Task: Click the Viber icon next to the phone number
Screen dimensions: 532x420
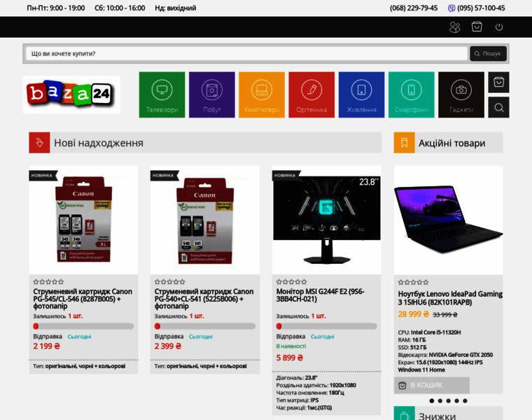Action: pyautogui.click(x=451, y=8)
